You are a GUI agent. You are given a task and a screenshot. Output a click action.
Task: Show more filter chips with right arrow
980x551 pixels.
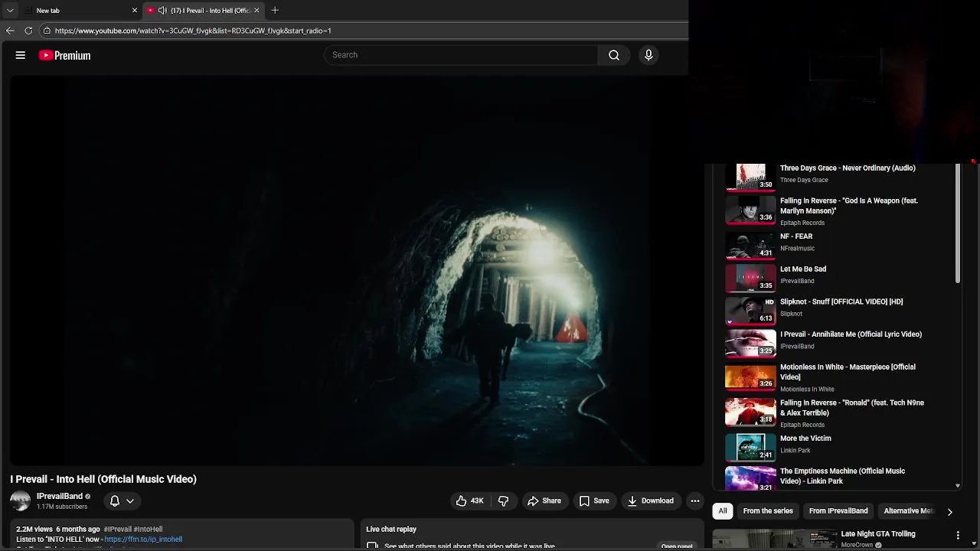[949, 511]
